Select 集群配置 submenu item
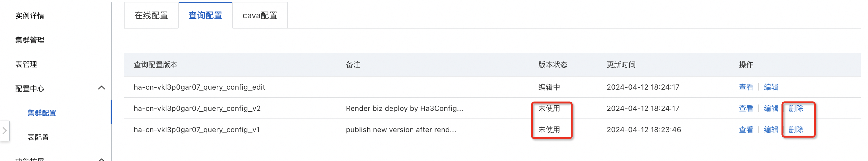This screenshot has height=161, width=868. tap(42, 113)
